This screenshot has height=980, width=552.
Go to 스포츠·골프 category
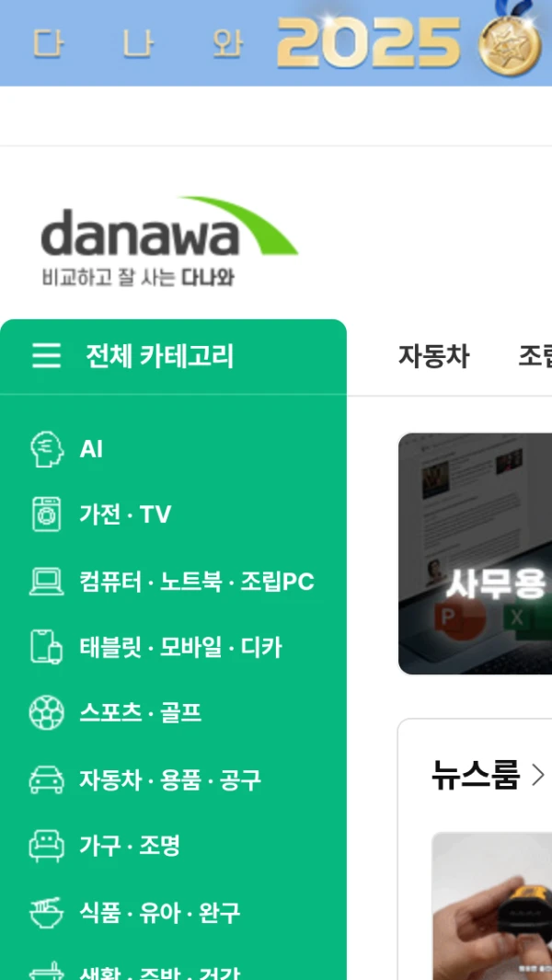[141, 712]
